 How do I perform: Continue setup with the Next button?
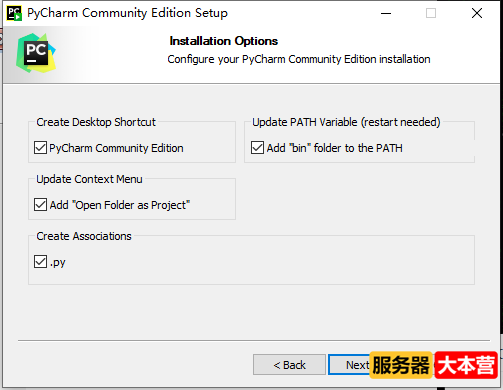[x=349, y=365]
